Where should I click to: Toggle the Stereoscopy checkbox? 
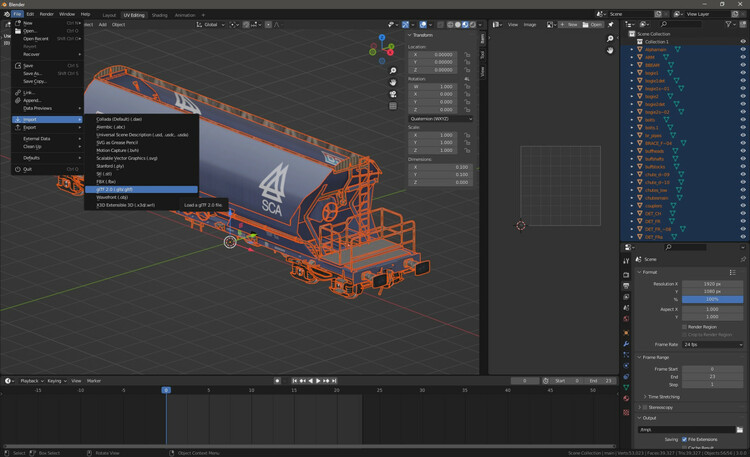[x=645, y=407]
